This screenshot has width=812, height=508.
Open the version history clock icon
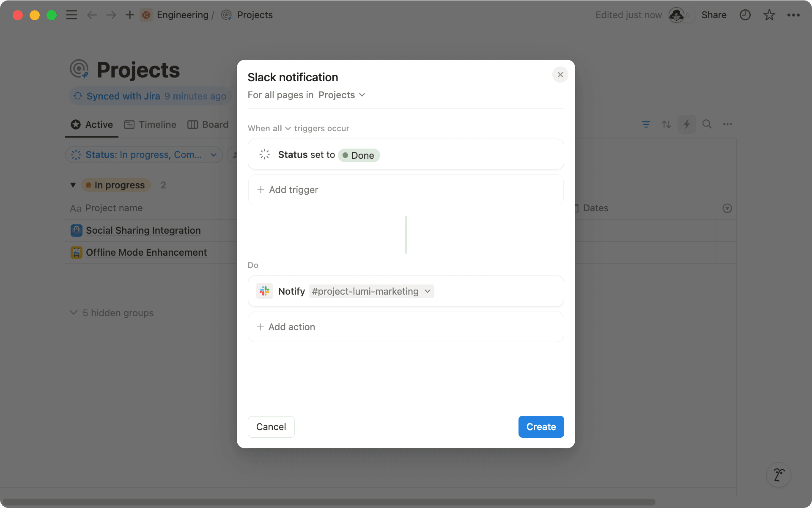745,15
